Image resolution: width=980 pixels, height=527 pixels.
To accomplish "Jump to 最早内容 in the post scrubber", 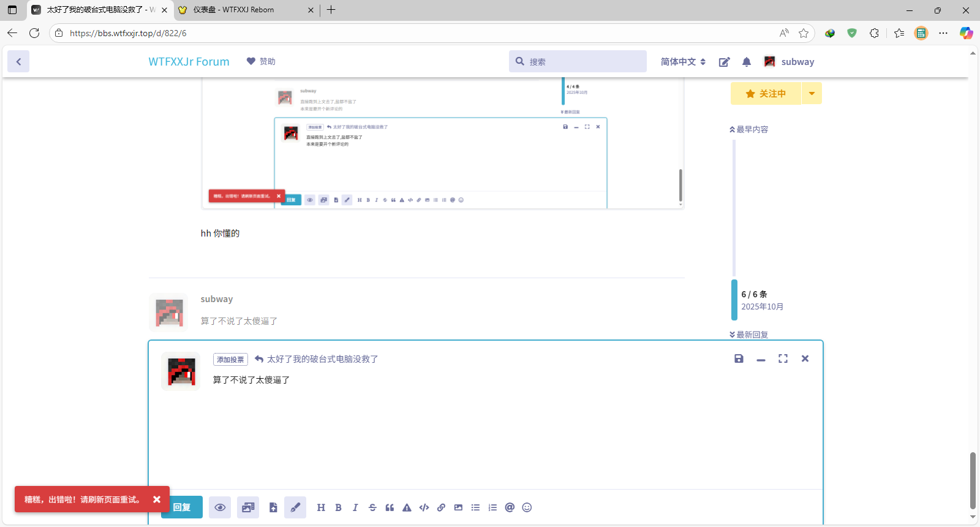I will tap(749, 129).
